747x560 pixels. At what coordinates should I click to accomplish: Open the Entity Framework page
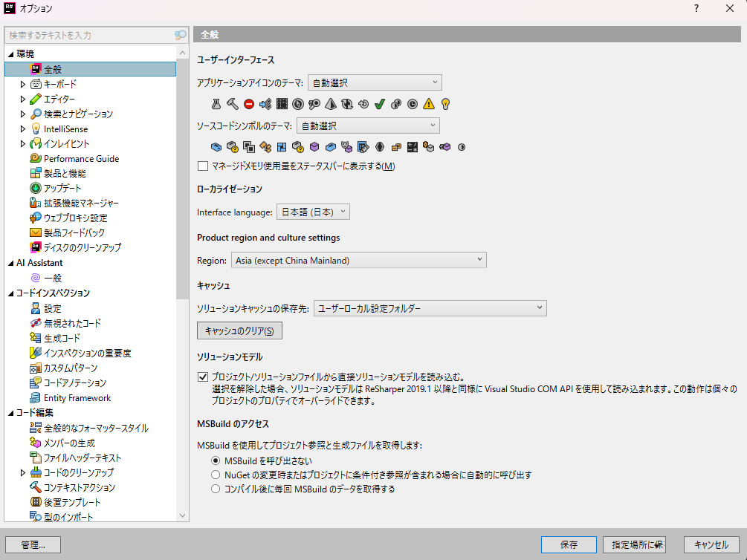point(77,398)
